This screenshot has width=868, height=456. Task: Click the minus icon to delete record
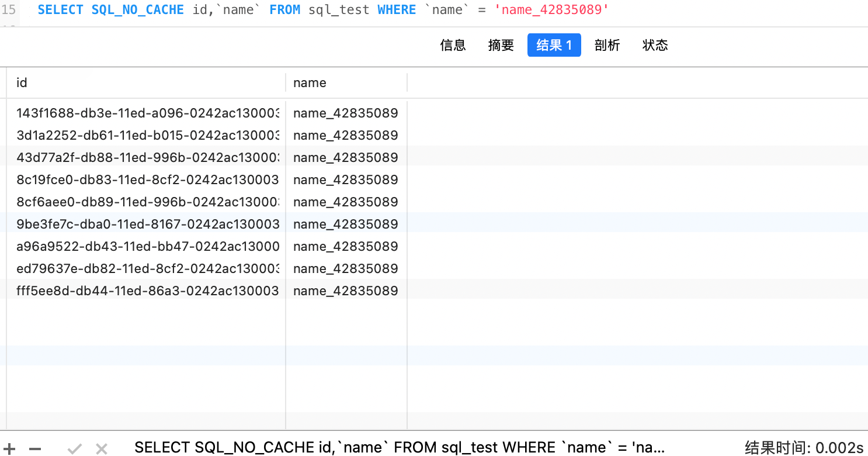coord(35,448)
